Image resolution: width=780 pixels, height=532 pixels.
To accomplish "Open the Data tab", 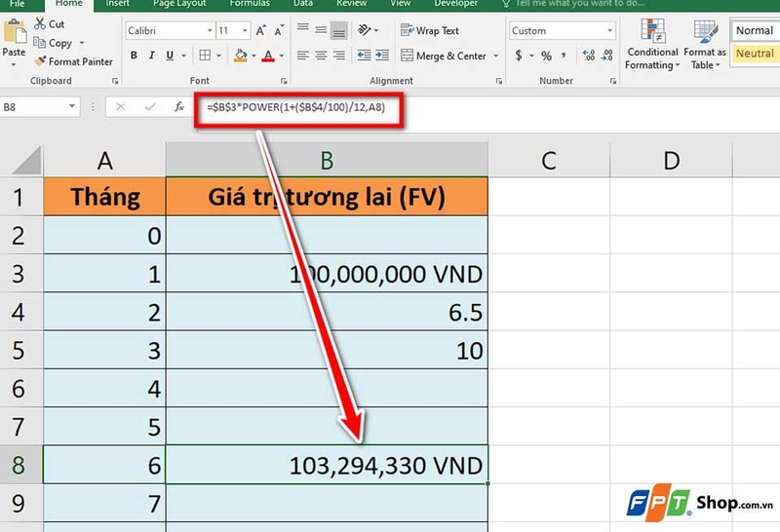I will click(303, 4).
